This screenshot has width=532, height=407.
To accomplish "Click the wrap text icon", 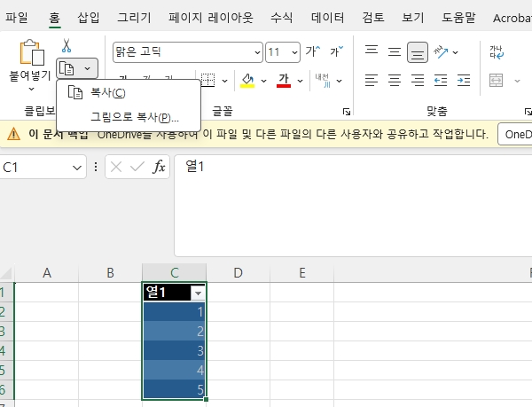I will 497,52.
